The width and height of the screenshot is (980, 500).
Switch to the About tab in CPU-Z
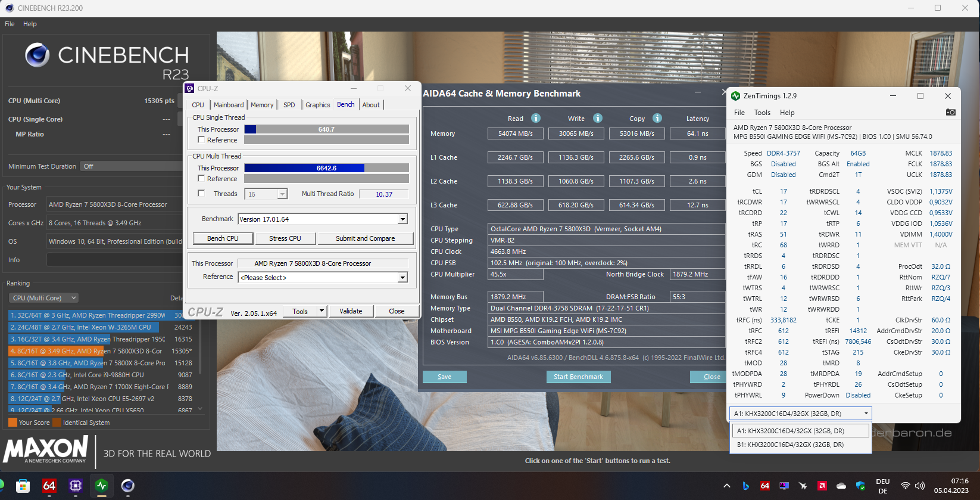tap(371, 105)
